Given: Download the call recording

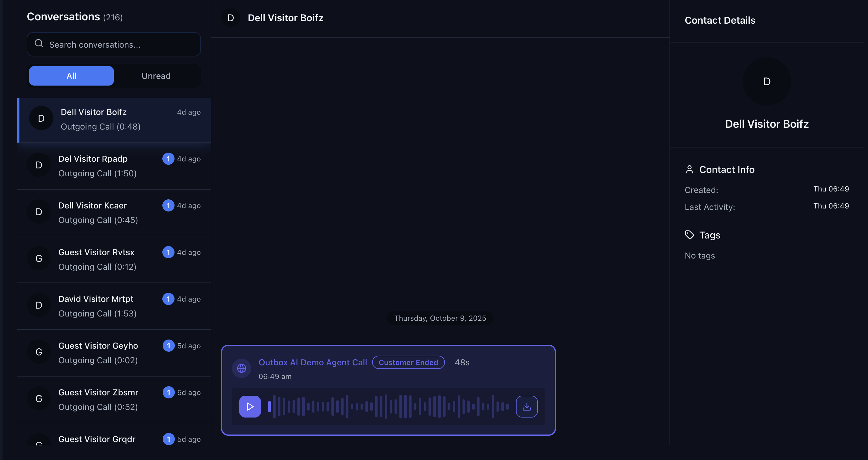Looking at the screenshot, I should point(526,406).
